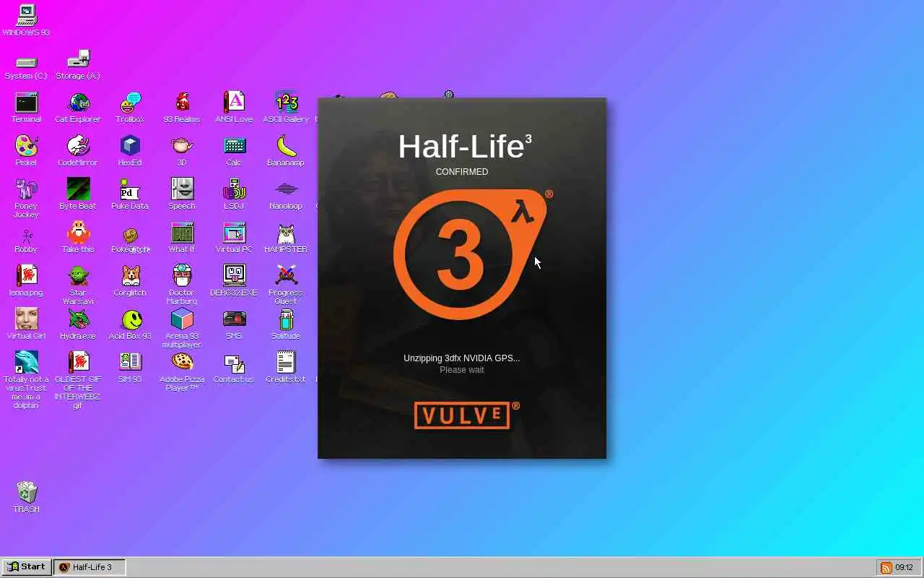Viewport: 924px width, 578px height.
Task: Click the Half-Life 3 title text
Action: 465,147
